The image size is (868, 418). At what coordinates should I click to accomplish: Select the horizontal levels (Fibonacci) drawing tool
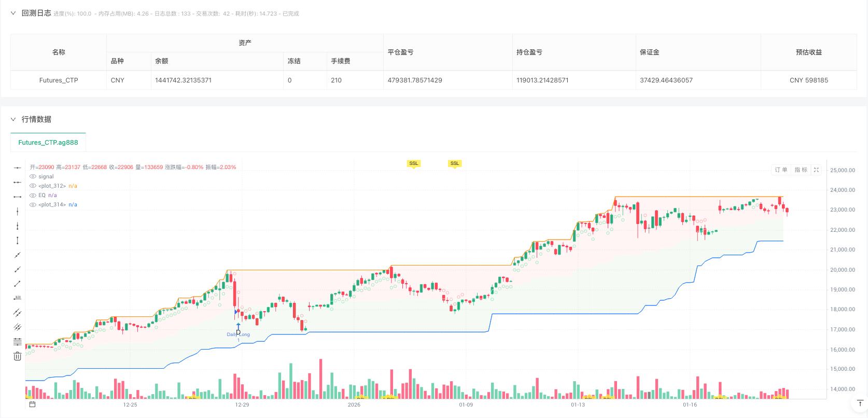pos(17,342)
